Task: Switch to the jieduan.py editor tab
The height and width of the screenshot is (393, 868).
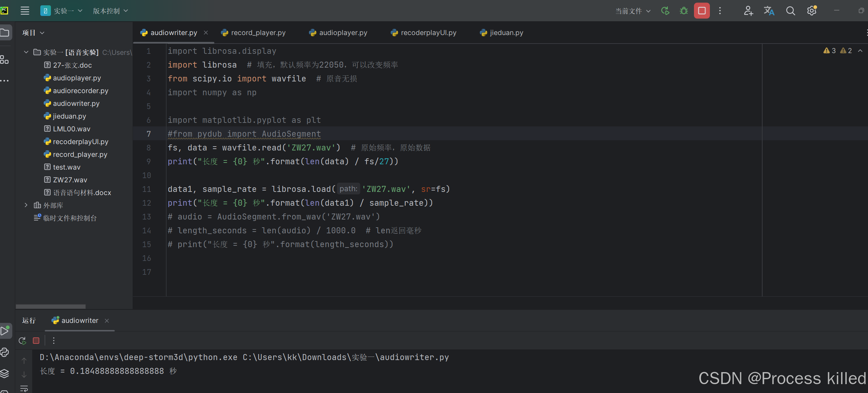Action: pyautogui.click(x=506, y=33)
